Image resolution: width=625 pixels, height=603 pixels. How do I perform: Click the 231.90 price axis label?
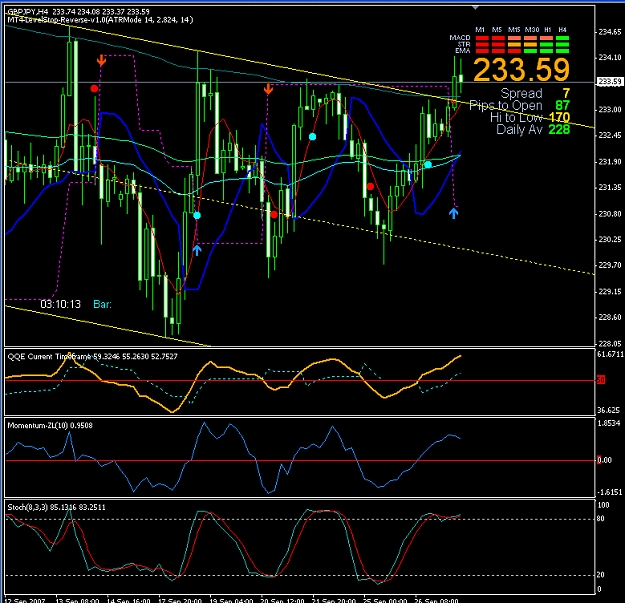click(x=609, y=162)
